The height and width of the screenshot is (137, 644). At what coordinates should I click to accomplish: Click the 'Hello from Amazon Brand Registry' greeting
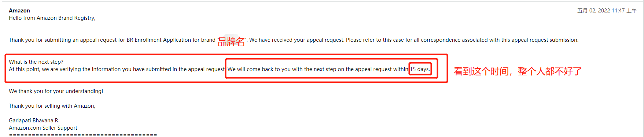coord(52,18)
